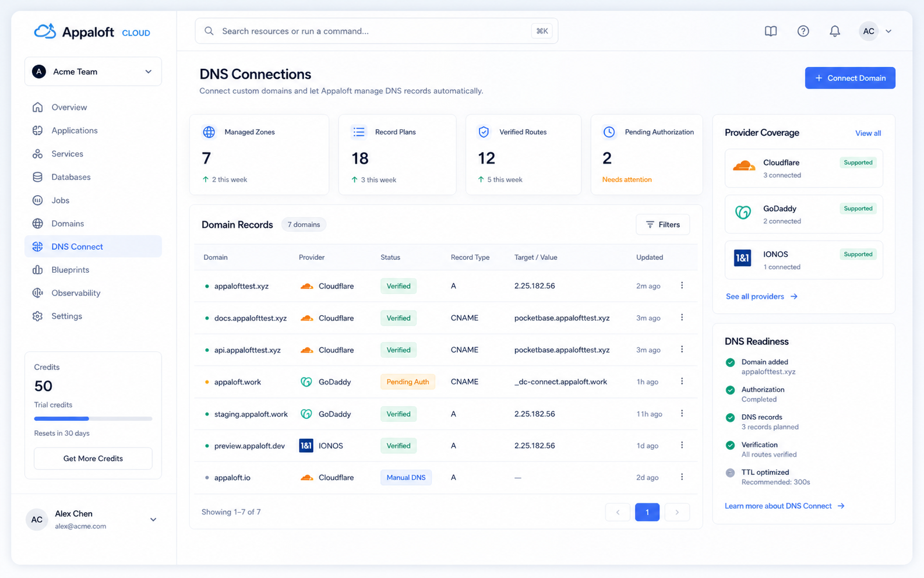Open row menu for appalofttest.xyz
Screen dimensions: 924x578
point(682,286)
